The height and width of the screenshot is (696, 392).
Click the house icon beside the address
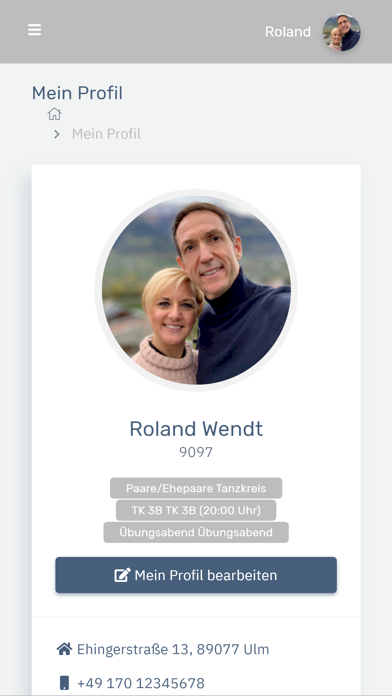[x=64, y=649]
